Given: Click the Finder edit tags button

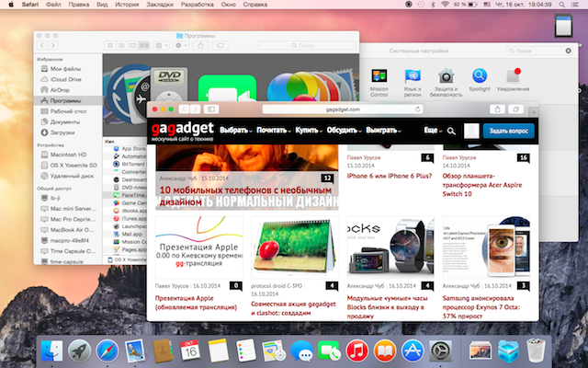Looking at the screenshot, I should (220, 45).
